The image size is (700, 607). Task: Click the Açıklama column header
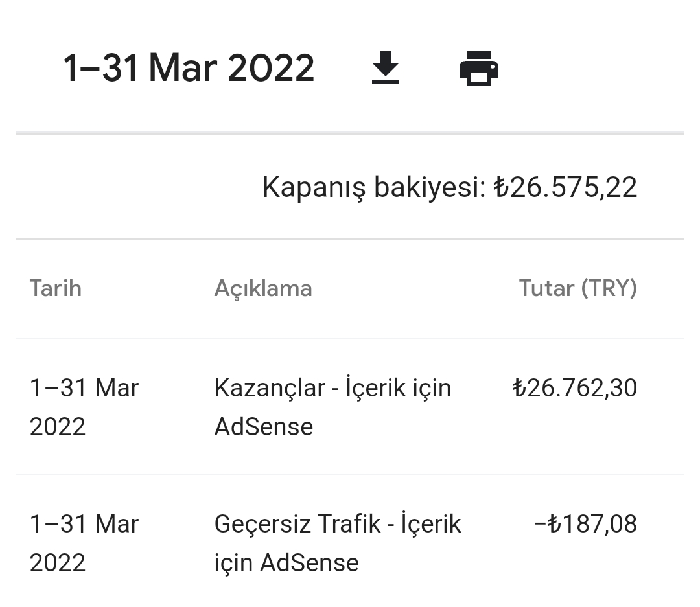click(x=263, y=288)
